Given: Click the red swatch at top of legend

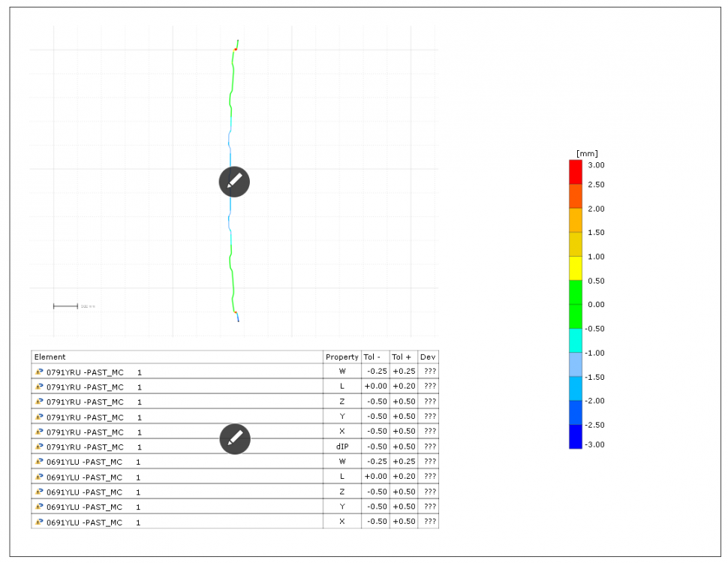Looking at the screenshot, I should pos(576,171).
